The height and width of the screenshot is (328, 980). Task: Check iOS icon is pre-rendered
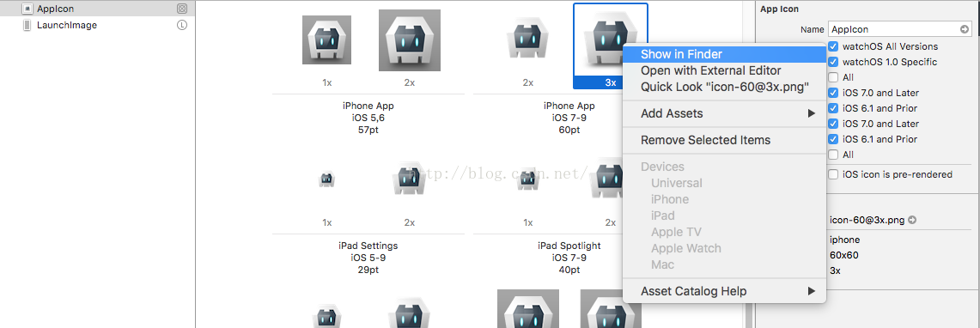[x=833, y=174]
